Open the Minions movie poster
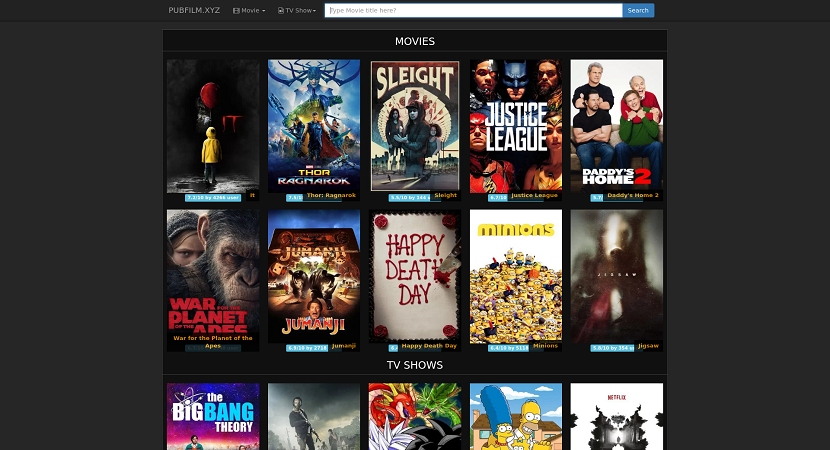The width and height of the screenshot is (830, 450). click(x=516, y=276)
